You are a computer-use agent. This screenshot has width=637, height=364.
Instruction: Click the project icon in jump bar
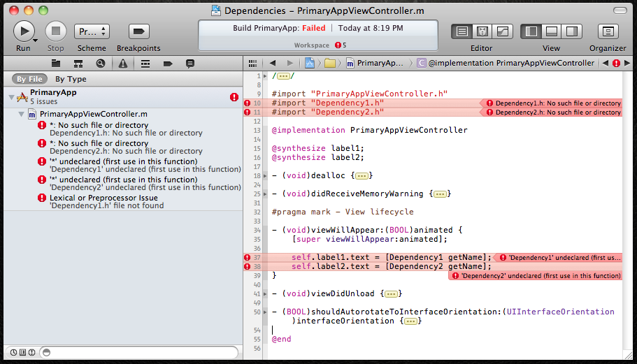(x=310, y=64)
